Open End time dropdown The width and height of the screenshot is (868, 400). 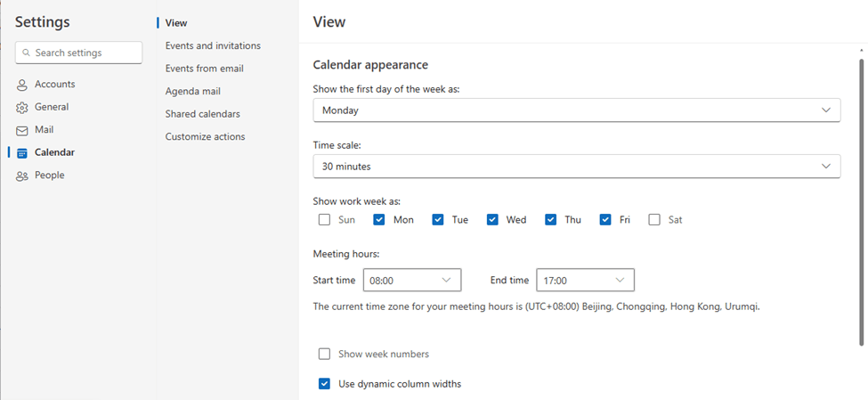click(x=585, y=281)
